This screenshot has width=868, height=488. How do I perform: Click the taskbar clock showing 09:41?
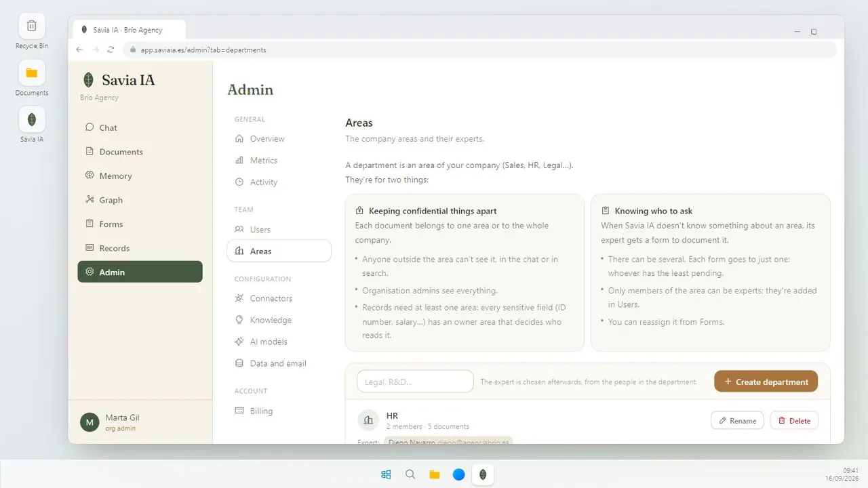point(851,470)
